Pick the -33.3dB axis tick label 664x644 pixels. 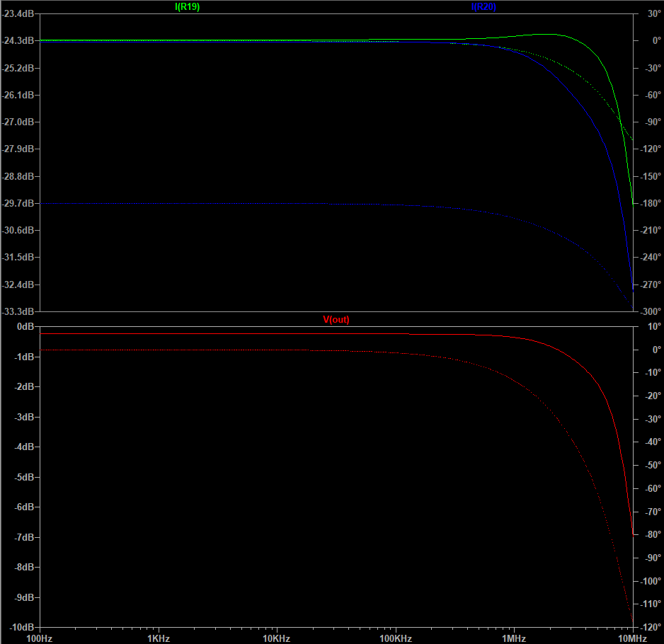coord(18,311)
